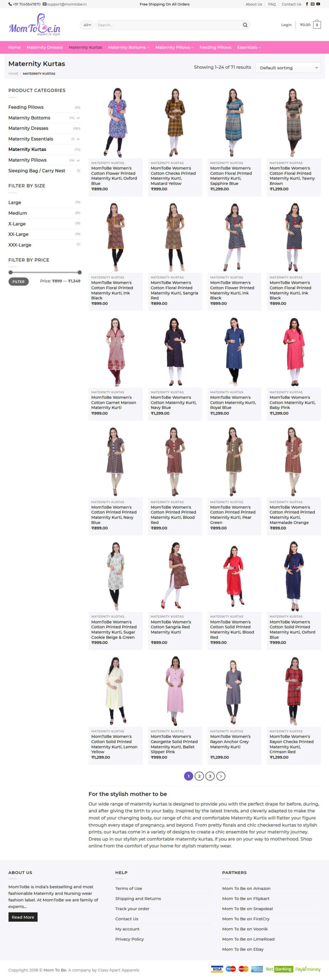Screen dimensions: 329x980
Task: Open the YouTube icon in the top bar
Action: tap(318, 4)
